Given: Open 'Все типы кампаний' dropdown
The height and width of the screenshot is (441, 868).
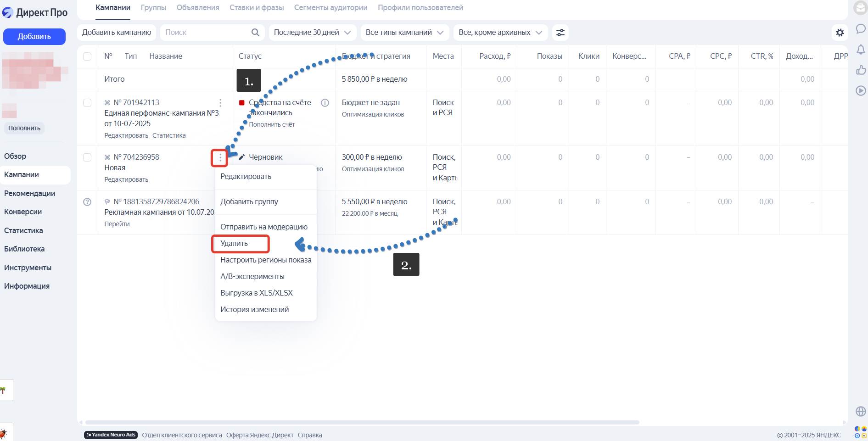Looking at the screenshot, I should click(x=404, y=33).
